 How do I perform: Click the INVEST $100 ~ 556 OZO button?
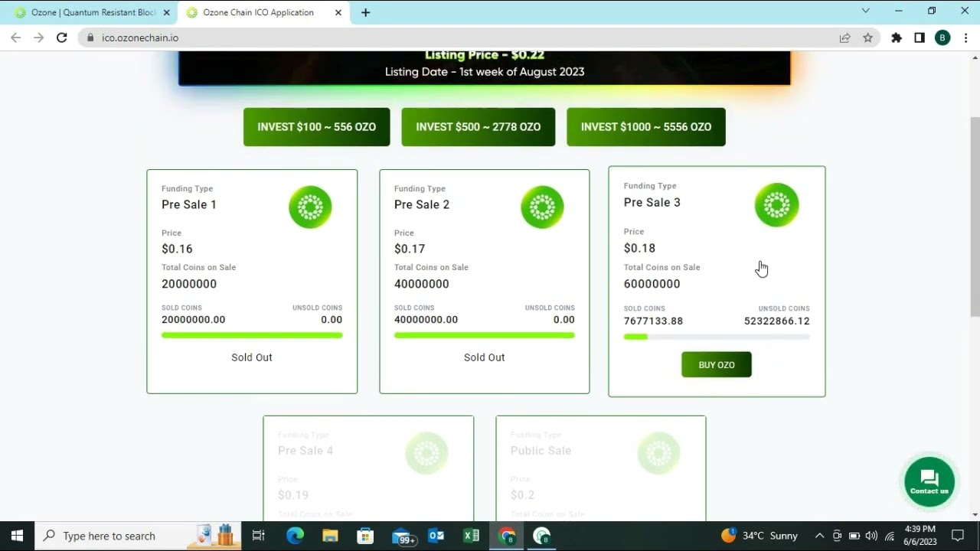[316, 127]
